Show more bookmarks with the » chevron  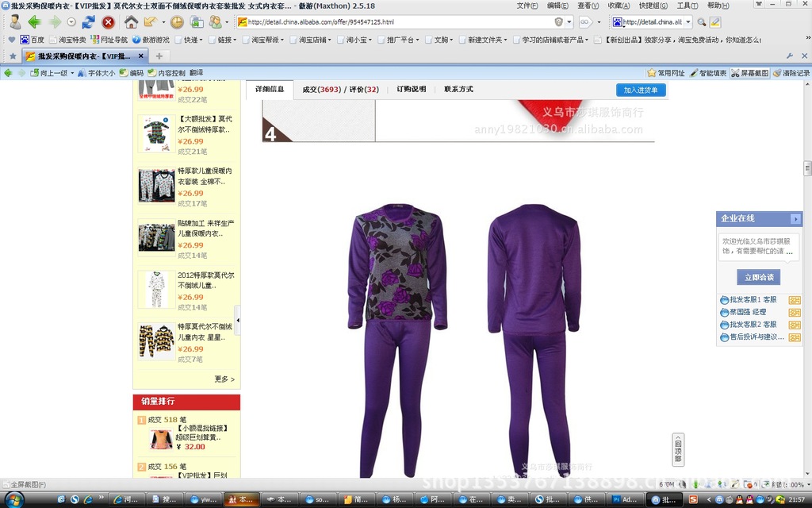pos(808,38)
